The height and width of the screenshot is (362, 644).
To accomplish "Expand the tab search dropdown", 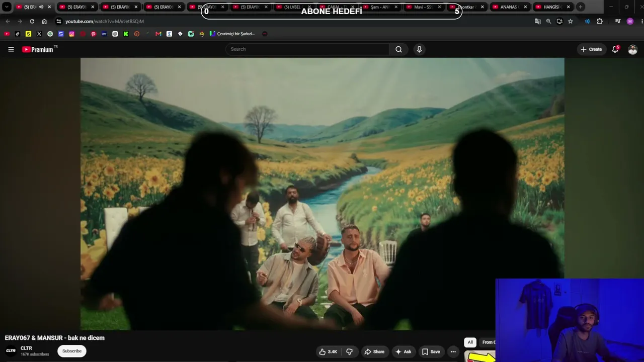I will [x=7, y=7].
